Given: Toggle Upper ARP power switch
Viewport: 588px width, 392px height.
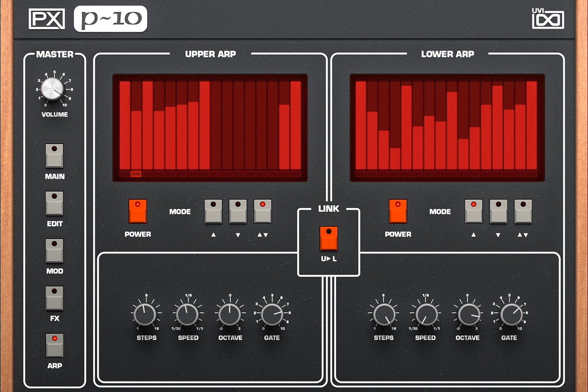Looking at the screenshot, I should [138, 211].
